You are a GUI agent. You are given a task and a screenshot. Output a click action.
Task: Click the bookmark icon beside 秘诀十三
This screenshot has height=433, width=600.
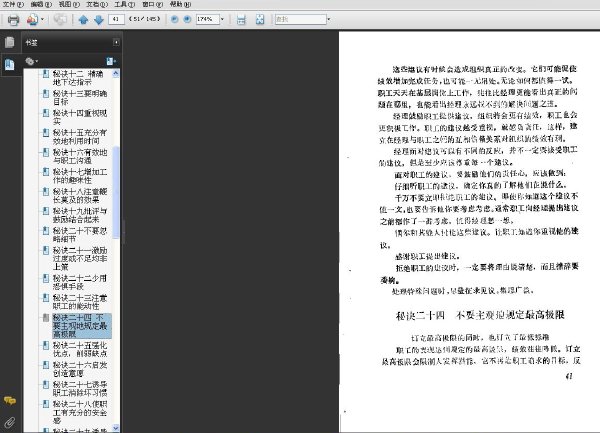click(46, 93)
